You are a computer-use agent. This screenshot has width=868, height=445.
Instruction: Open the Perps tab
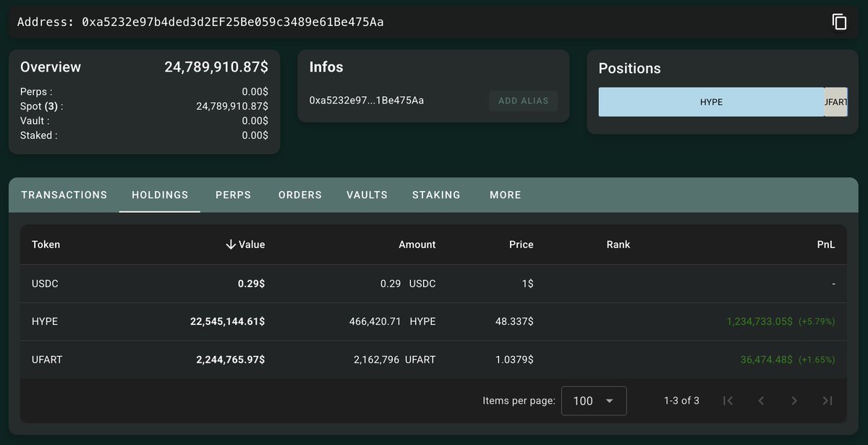[234, 195]
